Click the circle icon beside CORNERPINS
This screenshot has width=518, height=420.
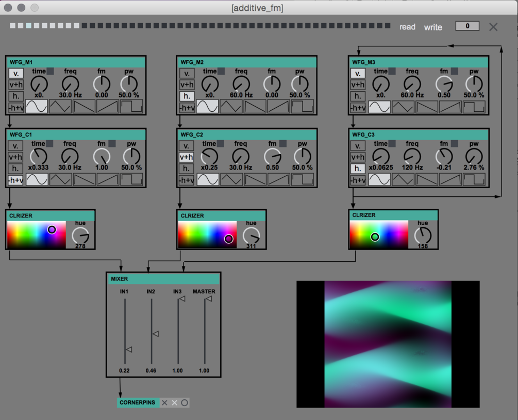click(x=185, y=402)
